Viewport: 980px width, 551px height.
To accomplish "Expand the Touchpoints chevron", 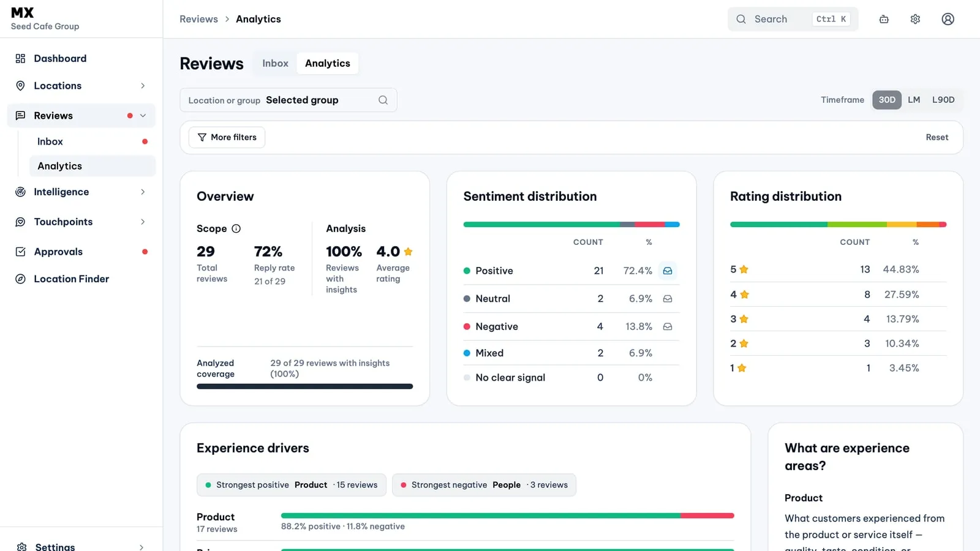I will pyautogui.click(x=143, y=222).
